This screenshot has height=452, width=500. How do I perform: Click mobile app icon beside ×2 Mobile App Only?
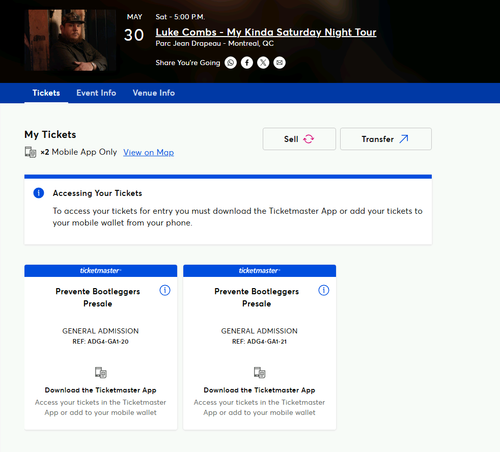30,152
